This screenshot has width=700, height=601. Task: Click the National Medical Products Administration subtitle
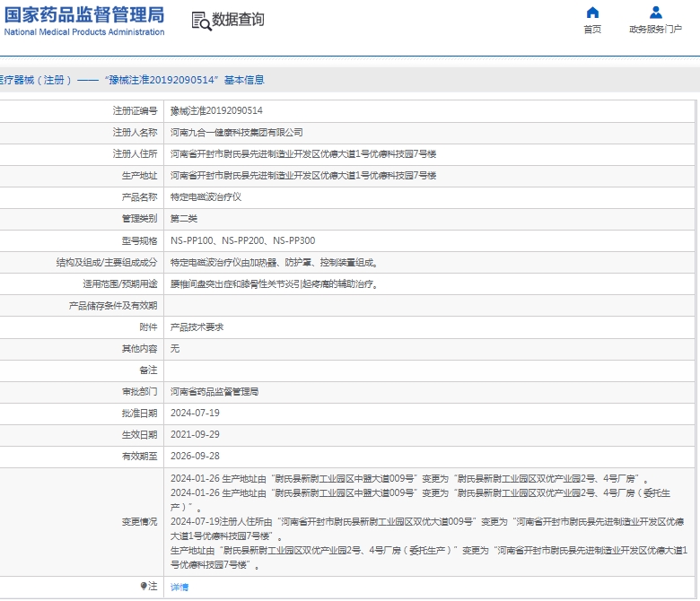click(84, 32)
